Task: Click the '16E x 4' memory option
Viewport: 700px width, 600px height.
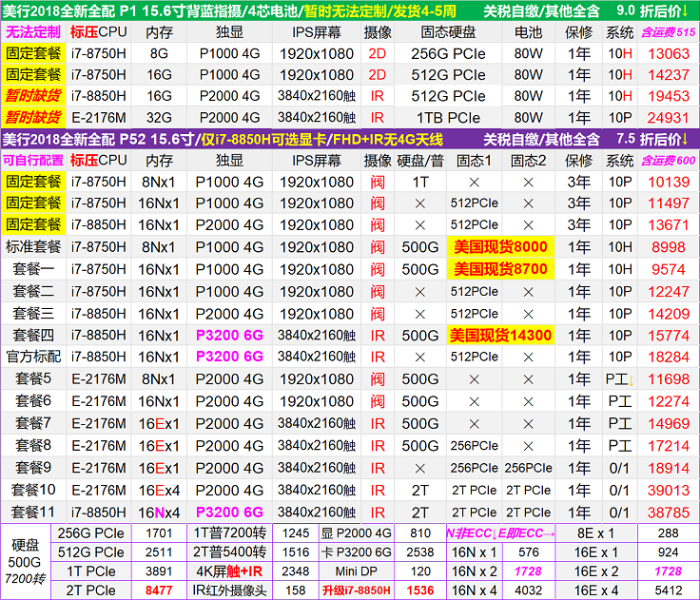Action: pos(596,590)
